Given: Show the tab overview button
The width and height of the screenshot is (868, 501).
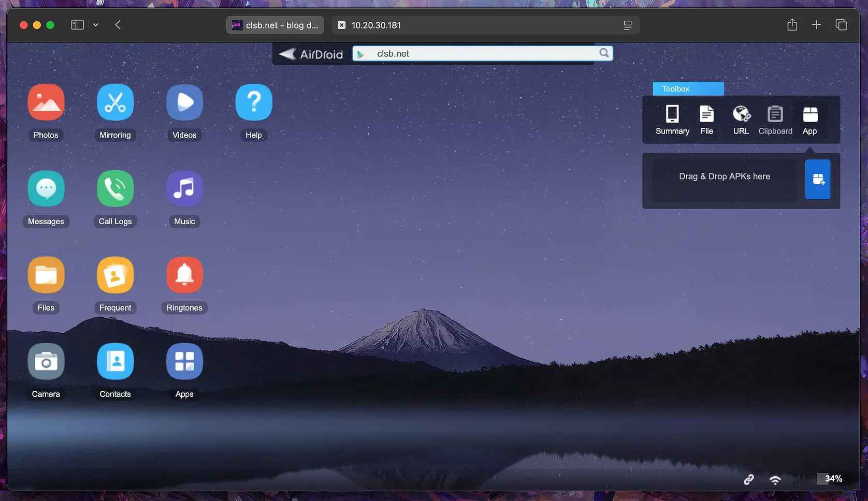Looking at the screenshot, I should coord(842,25).
